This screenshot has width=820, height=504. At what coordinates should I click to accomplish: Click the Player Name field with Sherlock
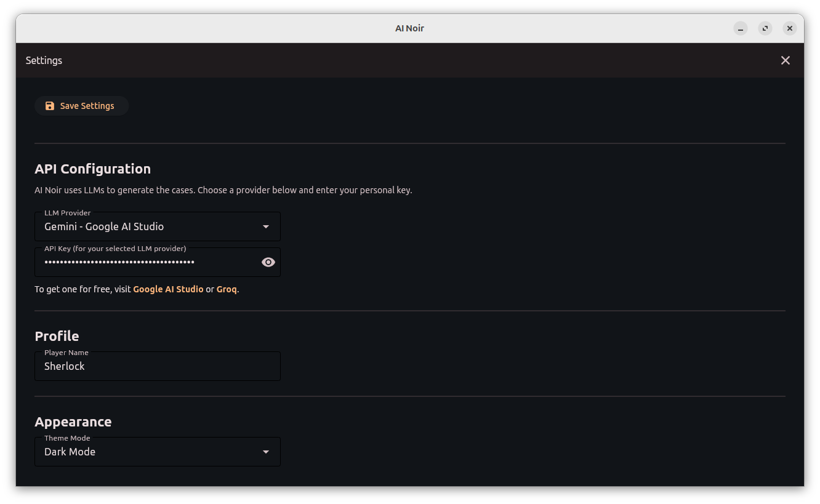157,366
